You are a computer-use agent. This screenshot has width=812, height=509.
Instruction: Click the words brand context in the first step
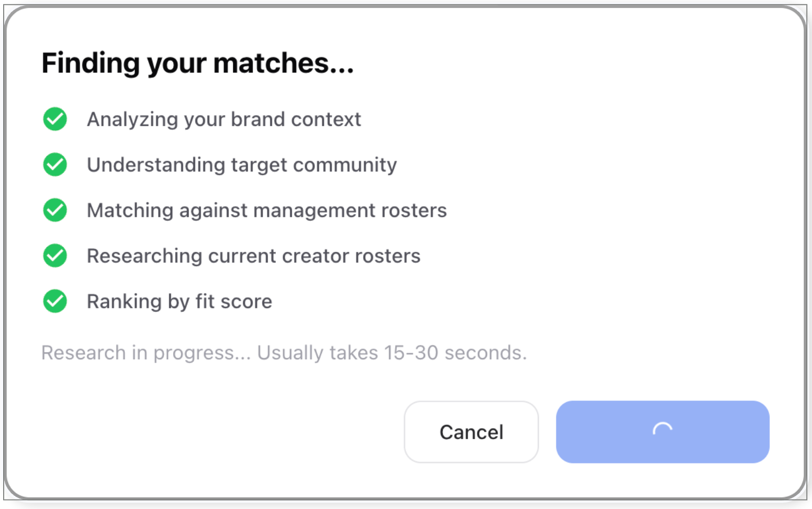click(x=296, y=120)
